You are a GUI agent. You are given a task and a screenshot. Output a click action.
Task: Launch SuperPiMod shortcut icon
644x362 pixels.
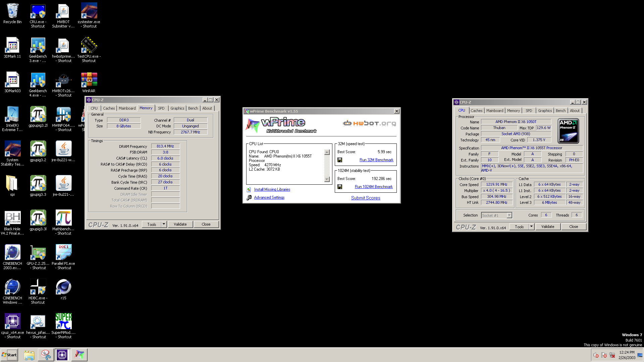[x=63, y=326]
